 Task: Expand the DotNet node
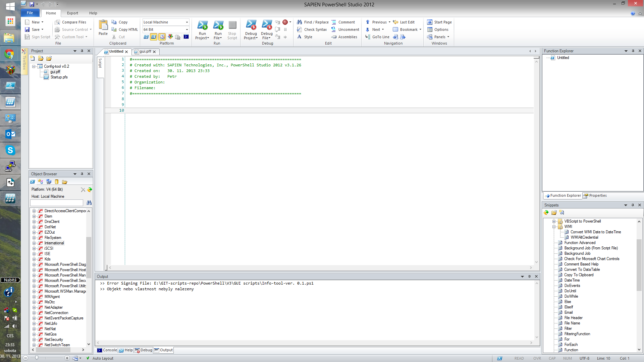[x=34, y=227]
